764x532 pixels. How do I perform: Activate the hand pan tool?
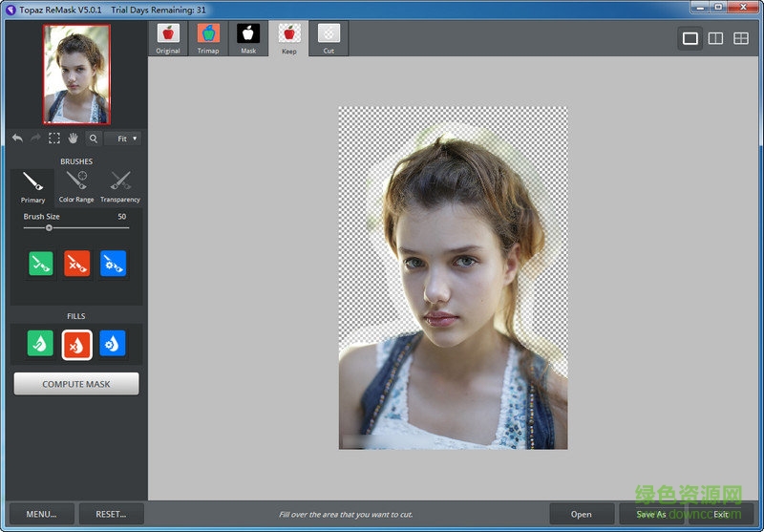pyautogui.click(x=74, y=138)
